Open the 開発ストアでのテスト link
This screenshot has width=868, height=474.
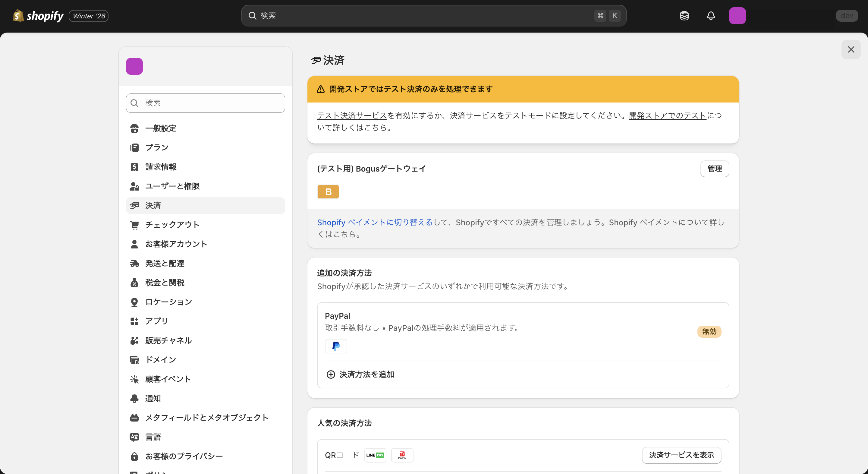coord(666,115)
